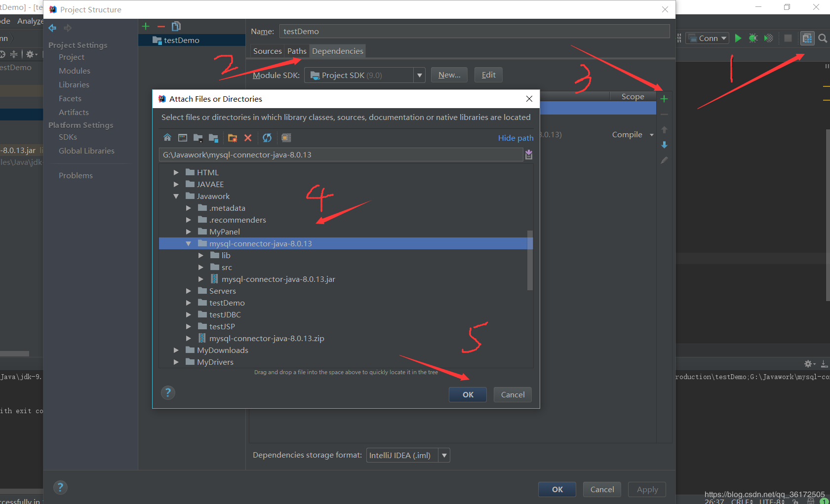Switch to the Sources tab
830x504 pixels.
pyautogui.click(x=267, y=51)
